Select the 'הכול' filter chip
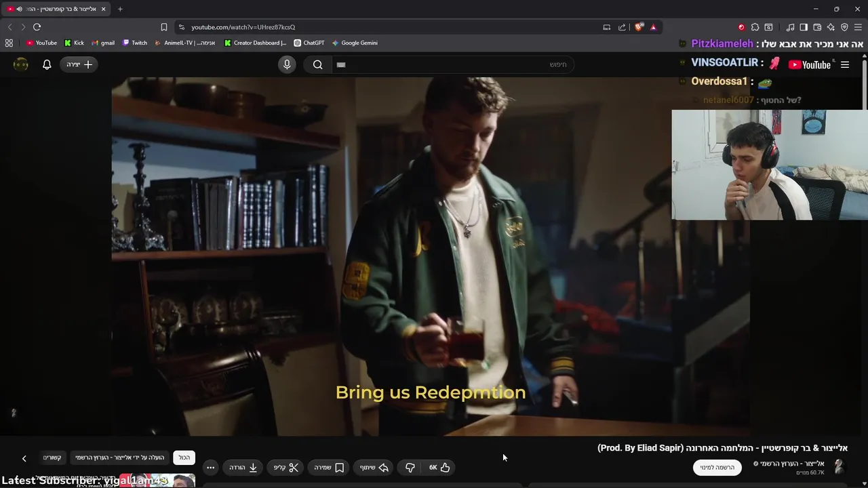868x488 pixels. [184, 457]
